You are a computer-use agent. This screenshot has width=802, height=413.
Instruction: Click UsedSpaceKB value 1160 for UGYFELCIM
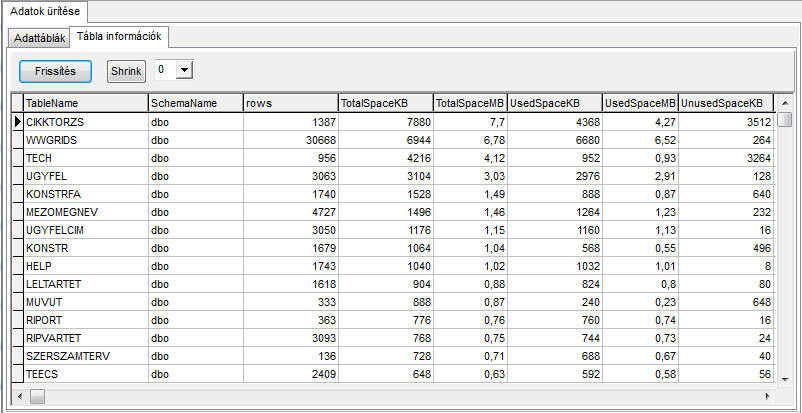pyautogui.click(x=554, y=230)
